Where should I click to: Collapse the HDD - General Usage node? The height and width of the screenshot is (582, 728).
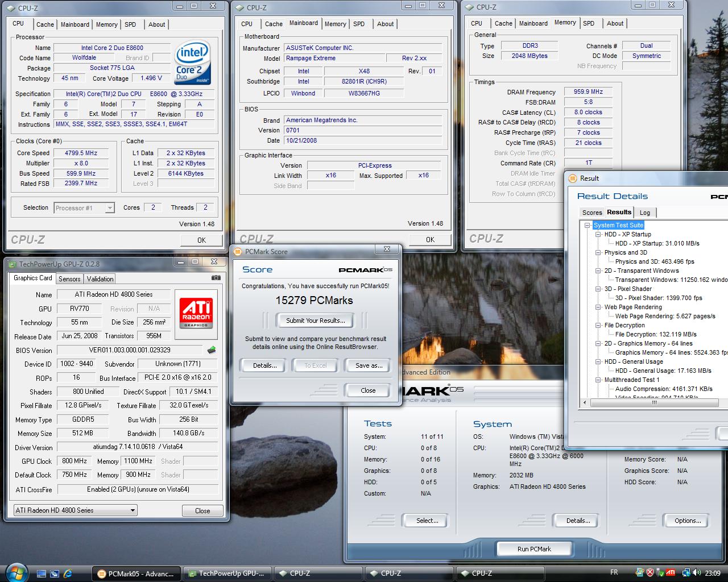(x=598, y=361)
